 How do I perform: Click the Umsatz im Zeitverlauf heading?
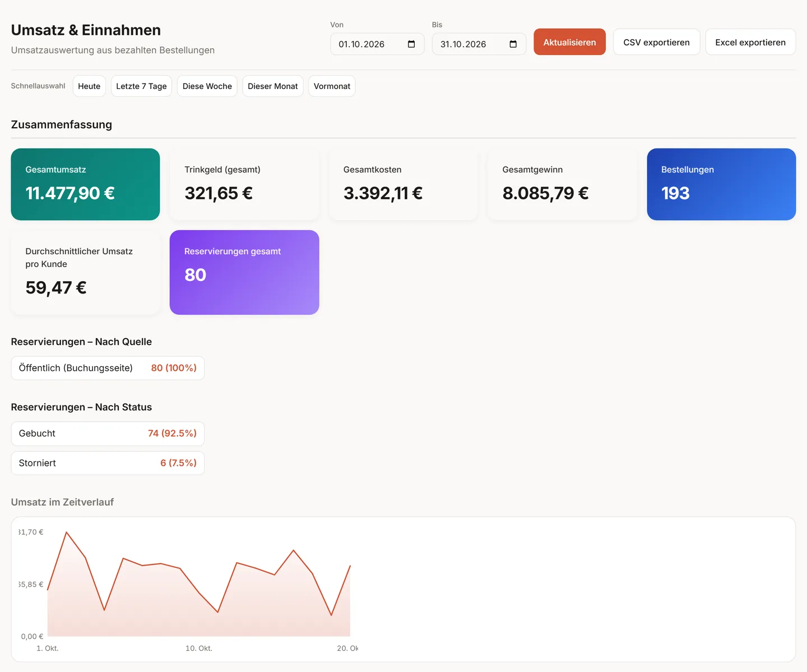(x=62, y=502)
